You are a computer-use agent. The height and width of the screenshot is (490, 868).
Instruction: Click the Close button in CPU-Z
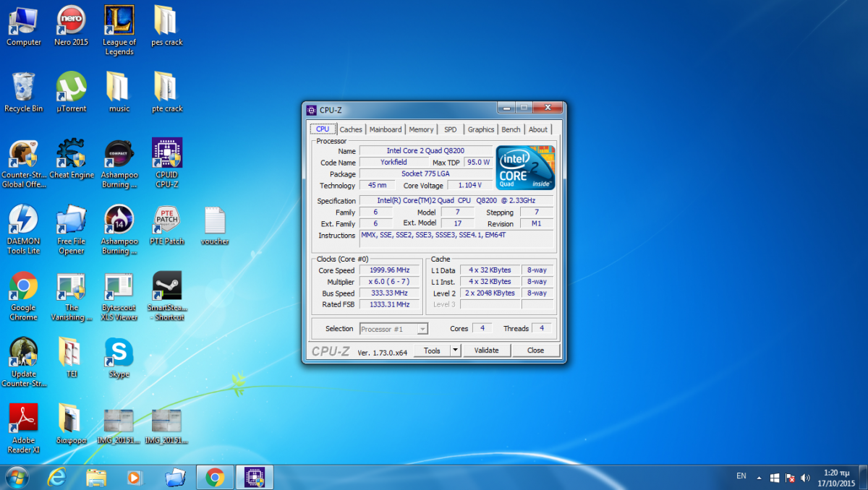536,351
